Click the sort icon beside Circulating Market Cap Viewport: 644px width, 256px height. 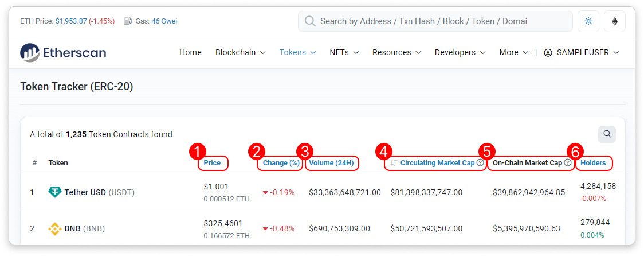coord(394,163)
